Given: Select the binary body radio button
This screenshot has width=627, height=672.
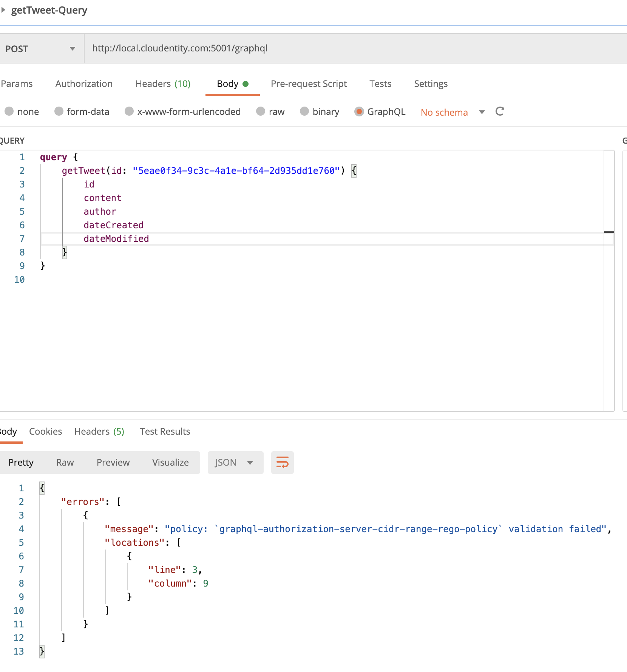Looking at the screenshot, I should [x=304, y=111].
